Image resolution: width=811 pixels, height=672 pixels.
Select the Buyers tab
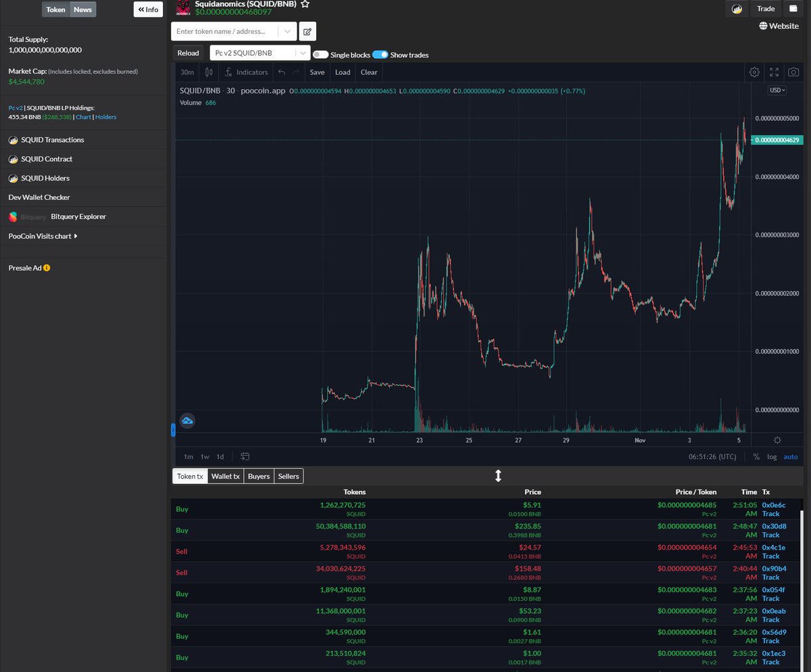(x=259, y=476)
